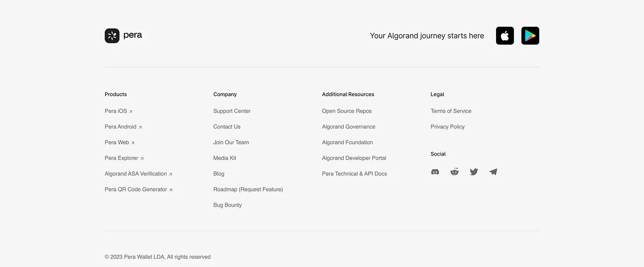Open the Twitter social icon
644x267 pixels.
pos(474,172)
